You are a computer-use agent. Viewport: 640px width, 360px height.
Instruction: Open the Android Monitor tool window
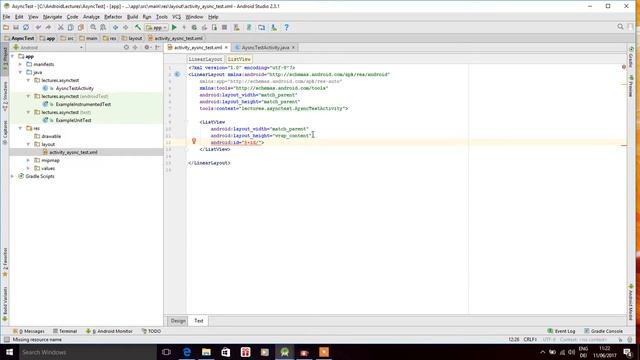click(x=109, y=331)
